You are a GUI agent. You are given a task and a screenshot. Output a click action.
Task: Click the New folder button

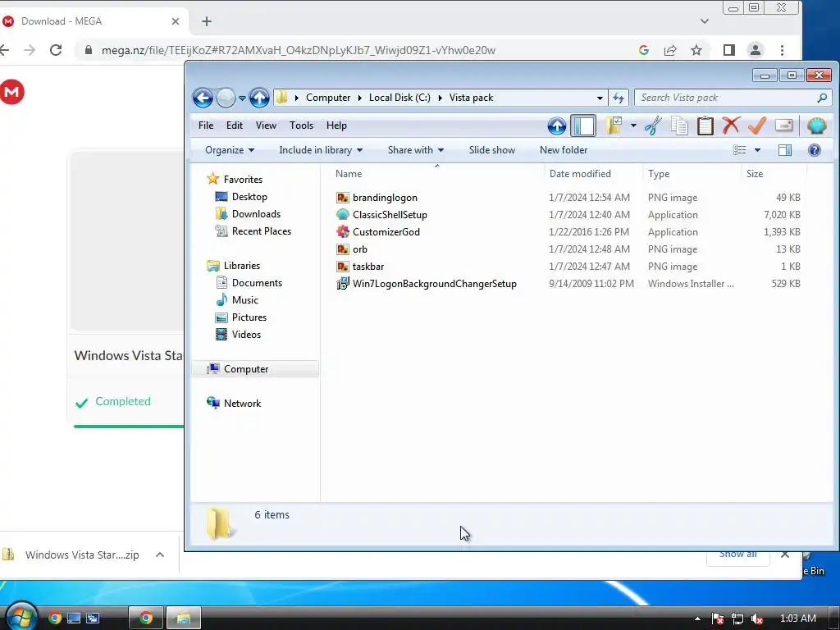pos(564,150)
